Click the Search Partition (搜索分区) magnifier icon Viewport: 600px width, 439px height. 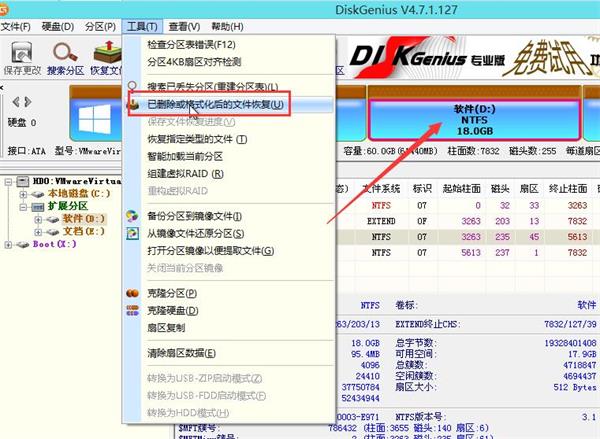[65, 52]
